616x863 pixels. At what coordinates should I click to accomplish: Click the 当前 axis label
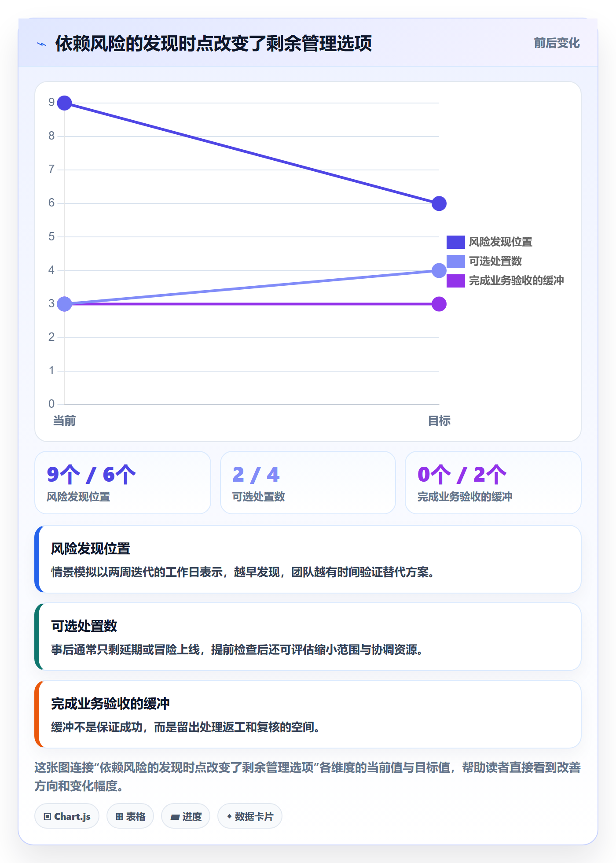65,421
